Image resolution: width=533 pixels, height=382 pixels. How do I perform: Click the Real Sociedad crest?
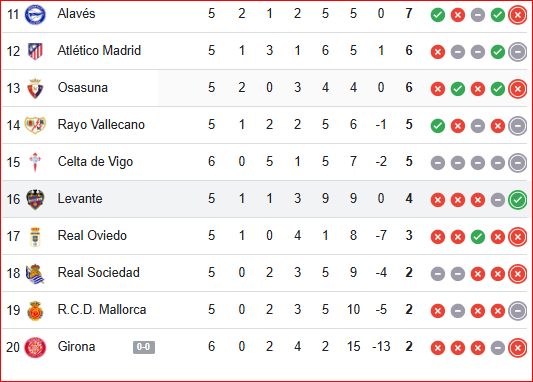click(35, 274)
